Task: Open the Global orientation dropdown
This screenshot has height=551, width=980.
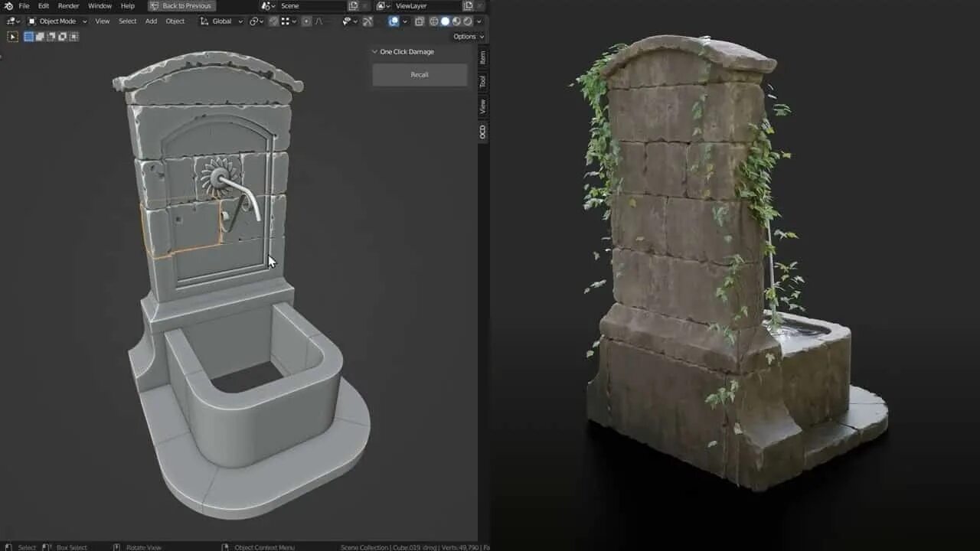Action: point(221,21)
